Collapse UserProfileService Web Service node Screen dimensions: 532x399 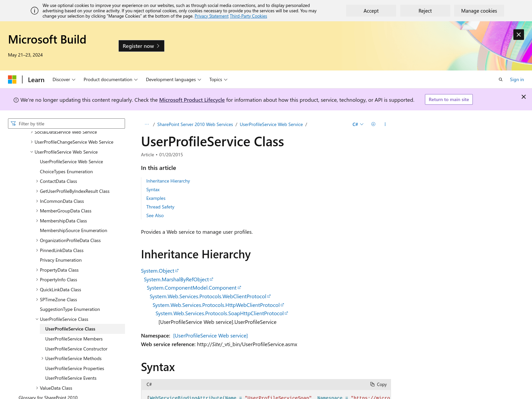pos(32,152)
